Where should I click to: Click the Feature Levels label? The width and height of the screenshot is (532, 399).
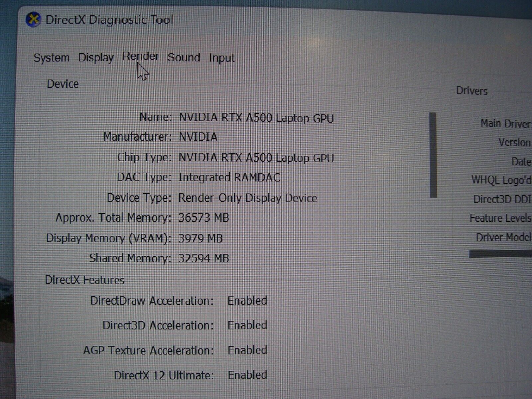coord(501,218)
